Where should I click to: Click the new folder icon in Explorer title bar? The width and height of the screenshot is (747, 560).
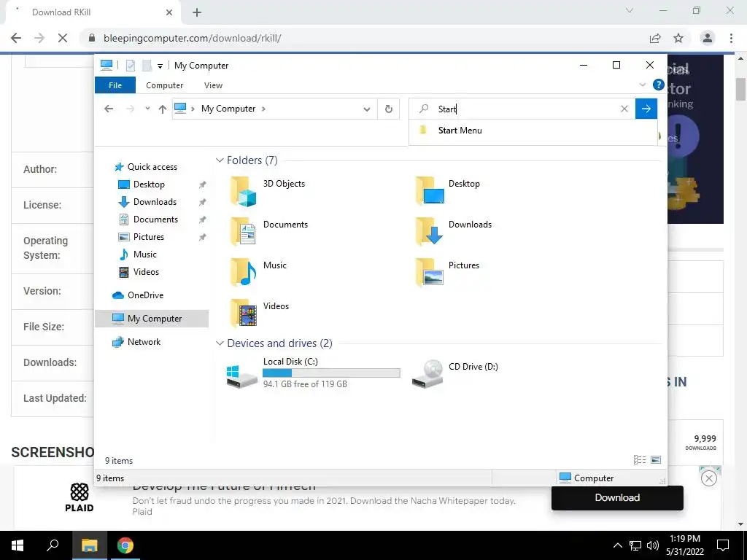click(147, 65)
